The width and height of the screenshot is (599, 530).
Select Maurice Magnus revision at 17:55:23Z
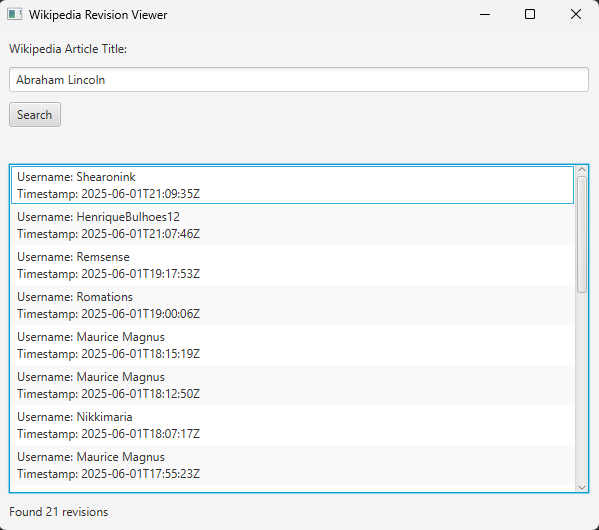click(292, 465)
